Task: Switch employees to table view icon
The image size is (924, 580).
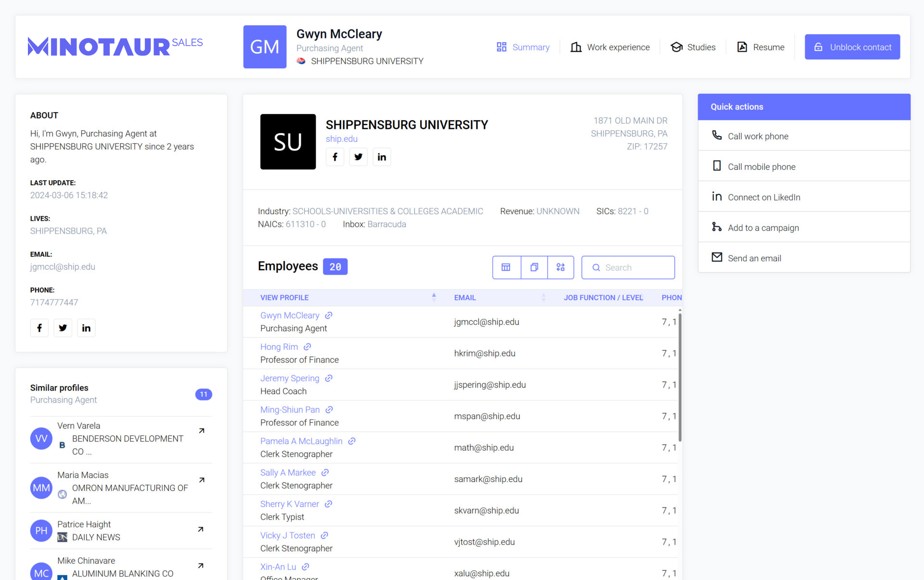Action: coord(506,267)
